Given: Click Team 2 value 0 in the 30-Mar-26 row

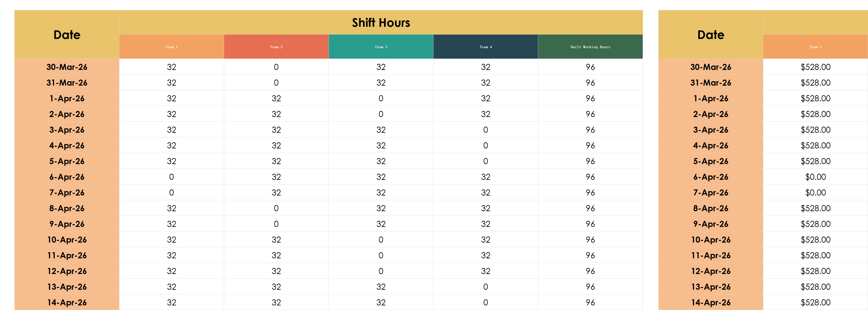Looking at the screenshot, I should [276, 67].
